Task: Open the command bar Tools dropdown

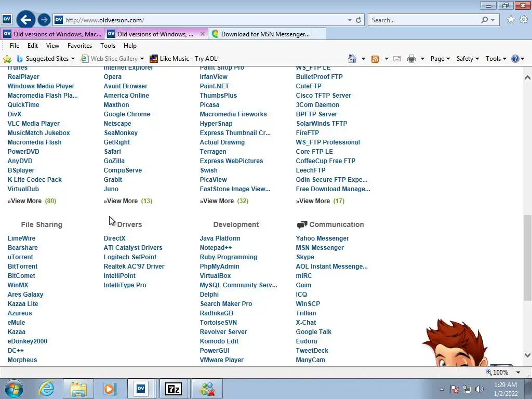Action: click(496, 59)
